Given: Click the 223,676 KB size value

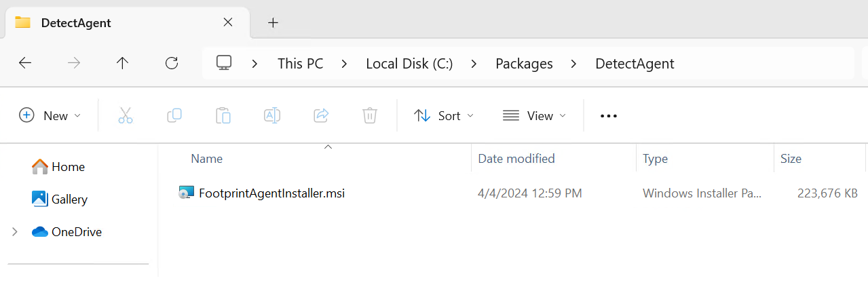Looking at the screenshot, I should (827, 193).
